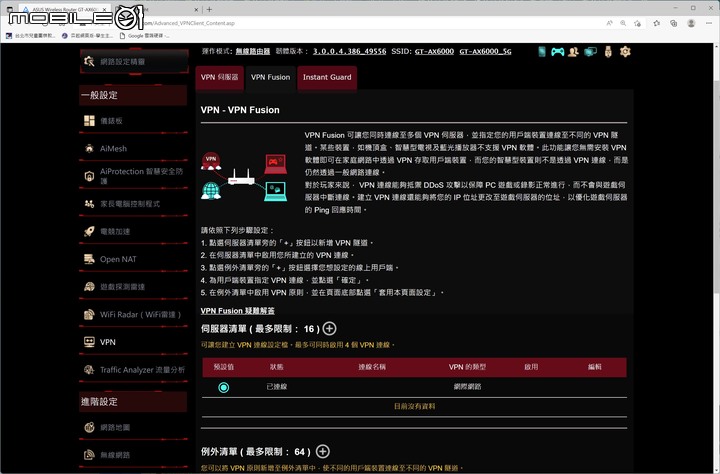Viewport: 720px width, 474px height.
Task: Open the VPN 伺服器 tab
Action: tap(219, 78)
